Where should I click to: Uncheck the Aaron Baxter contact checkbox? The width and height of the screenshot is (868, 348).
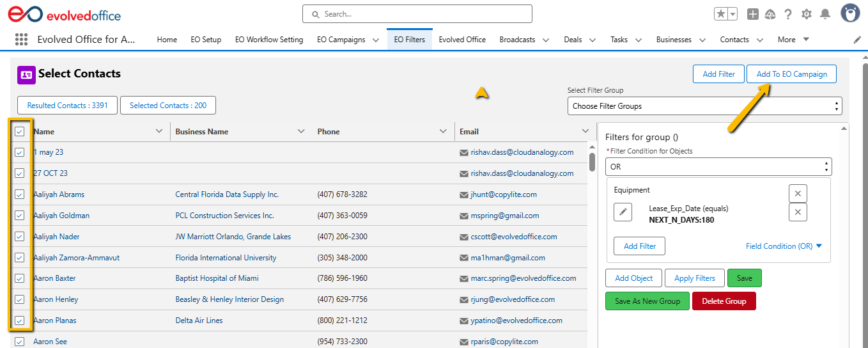(20, 278)
